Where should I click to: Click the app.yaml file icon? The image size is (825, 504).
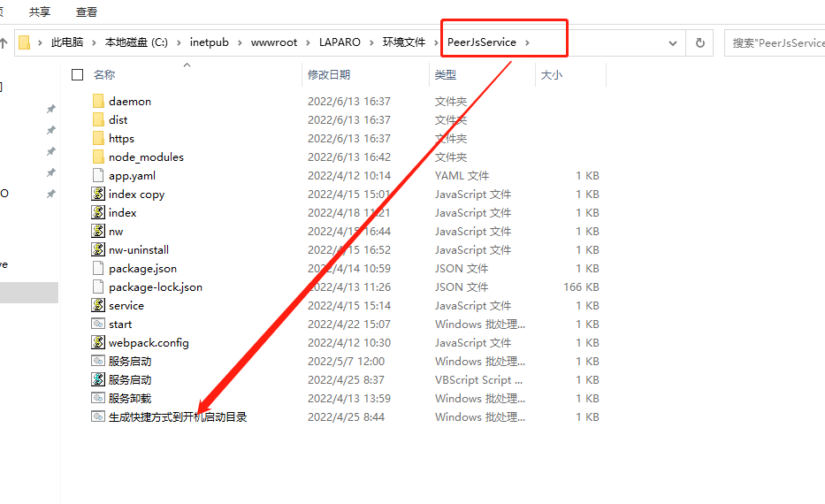tap(98, 175)
